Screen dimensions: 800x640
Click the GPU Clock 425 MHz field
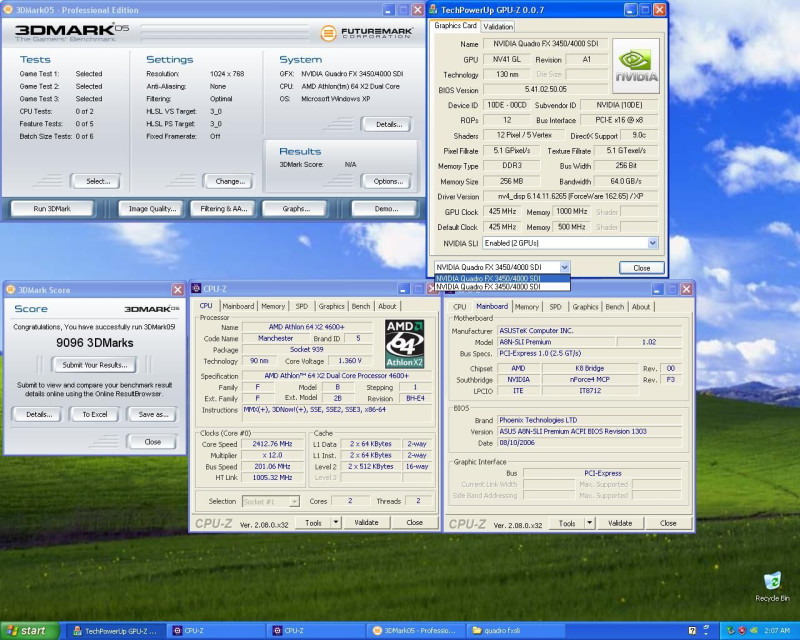(502, 211)
